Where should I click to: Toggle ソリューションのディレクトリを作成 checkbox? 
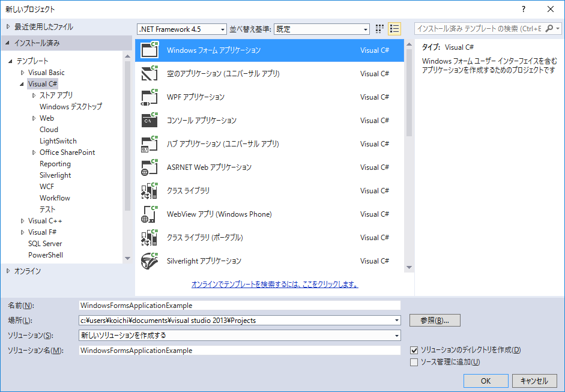pyautogui.click(x=414, y=350)
